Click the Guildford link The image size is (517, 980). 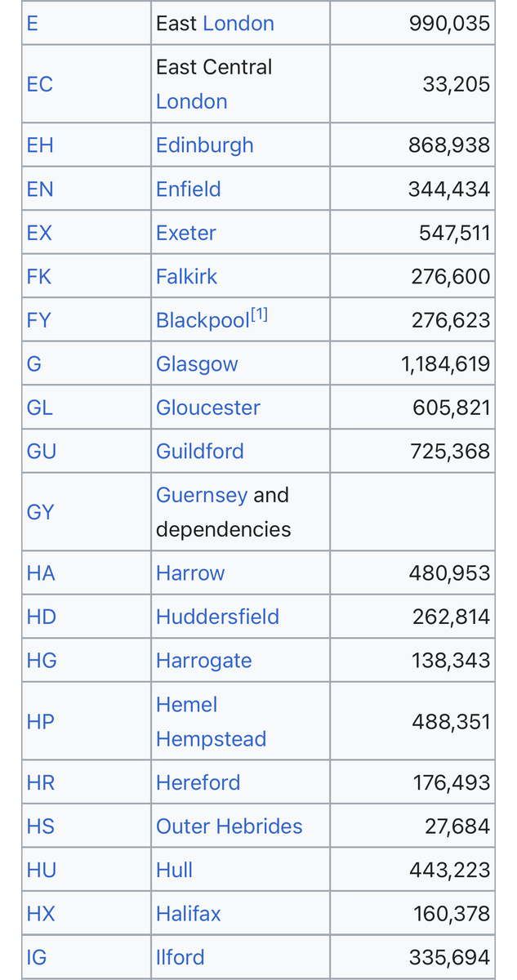pyautogui.click(x=199, y=452)
